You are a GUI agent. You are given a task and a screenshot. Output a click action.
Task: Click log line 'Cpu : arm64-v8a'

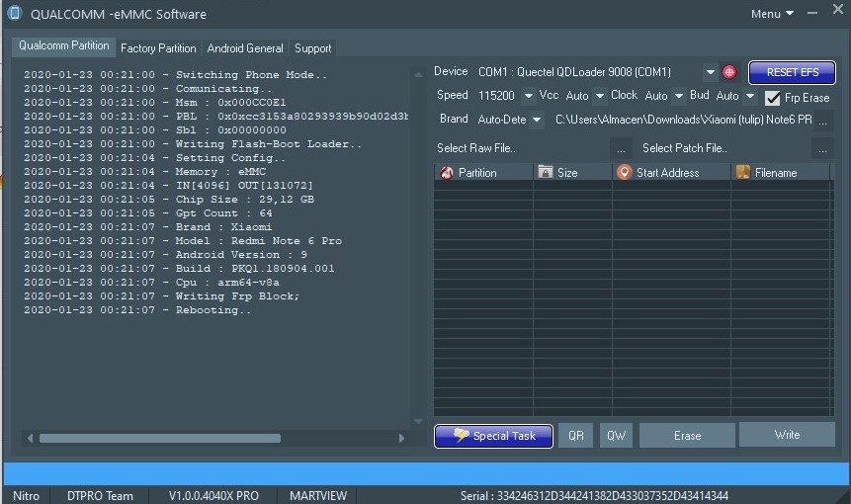pyautogui.click(x=151, y=282)
